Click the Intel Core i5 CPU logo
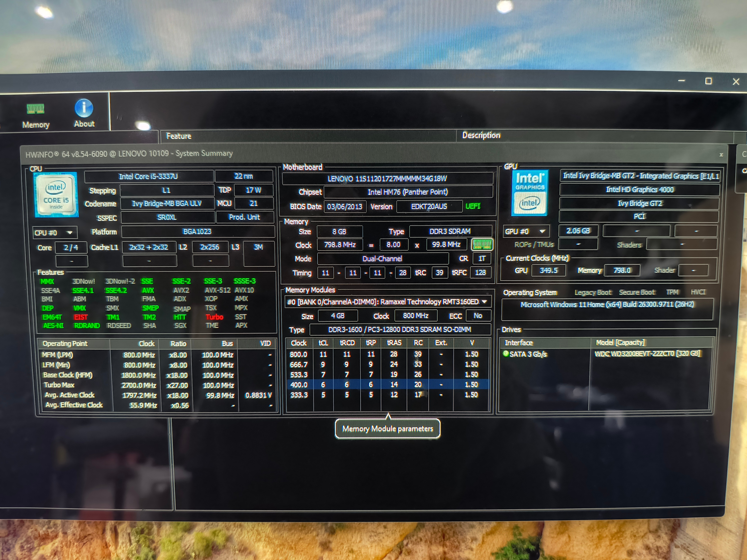747x560 pixels. tap(56, 195)
